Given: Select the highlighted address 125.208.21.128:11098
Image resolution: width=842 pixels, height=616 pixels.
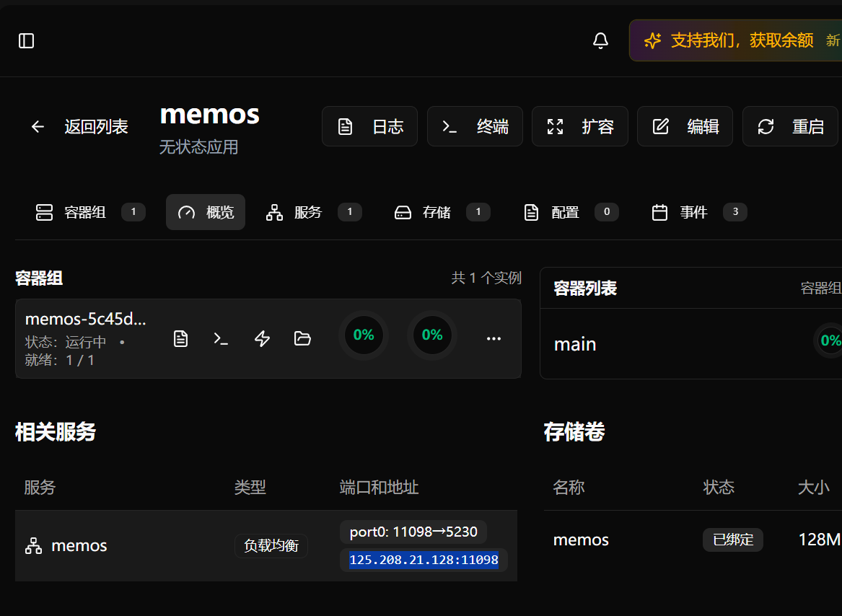Looking at the screenshot, I should tap(424, 560).
